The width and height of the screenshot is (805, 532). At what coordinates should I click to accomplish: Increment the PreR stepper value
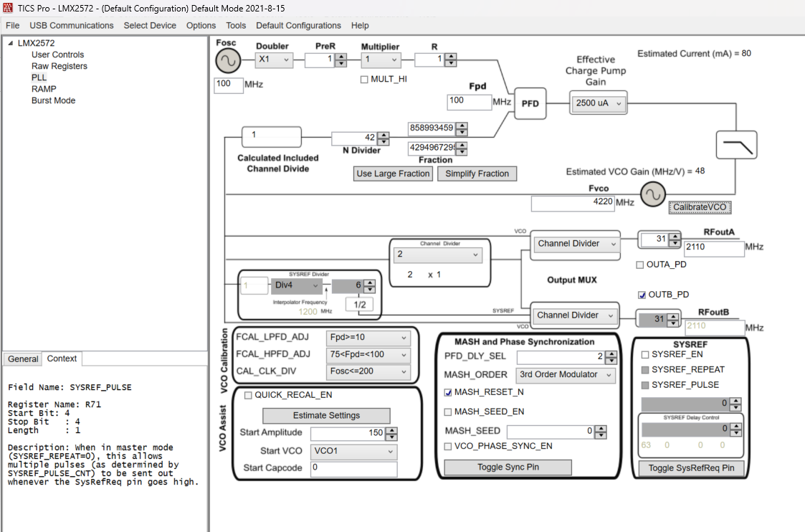(x=341, y=57)
